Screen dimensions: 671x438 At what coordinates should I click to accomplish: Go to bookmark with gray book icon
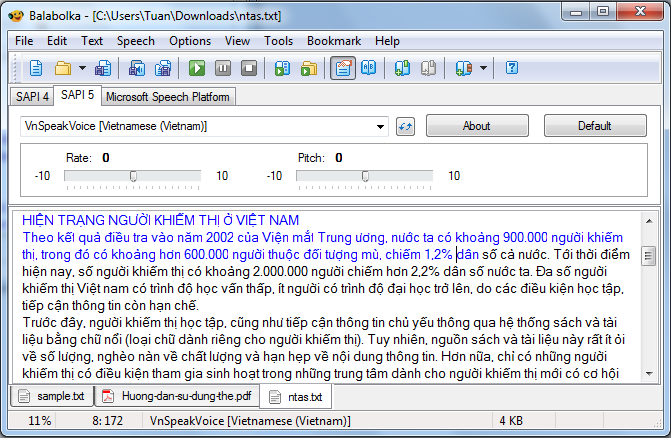pyautogui.click(x=428, y=68)
